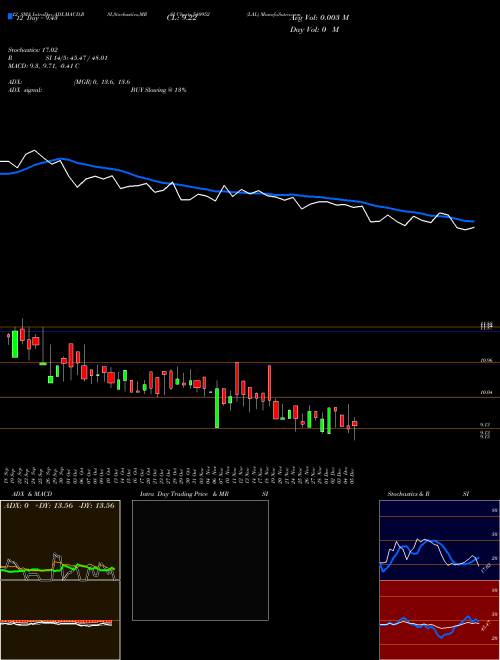Viewport: 500px width, 660px height.
Task: Click the "BUY Slowing @ 13%" signal text
Action: pyautogui.click(x=159, y=90)
